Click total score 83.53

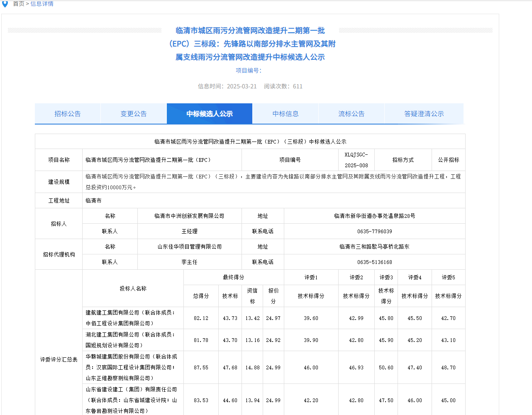(201, 400)
